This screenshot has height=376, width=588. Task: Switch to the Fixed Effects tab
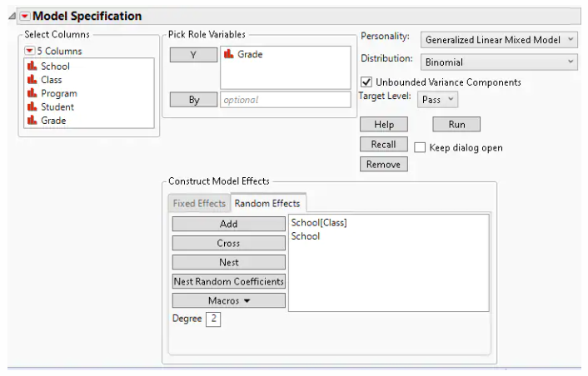(x=198, y=203)
